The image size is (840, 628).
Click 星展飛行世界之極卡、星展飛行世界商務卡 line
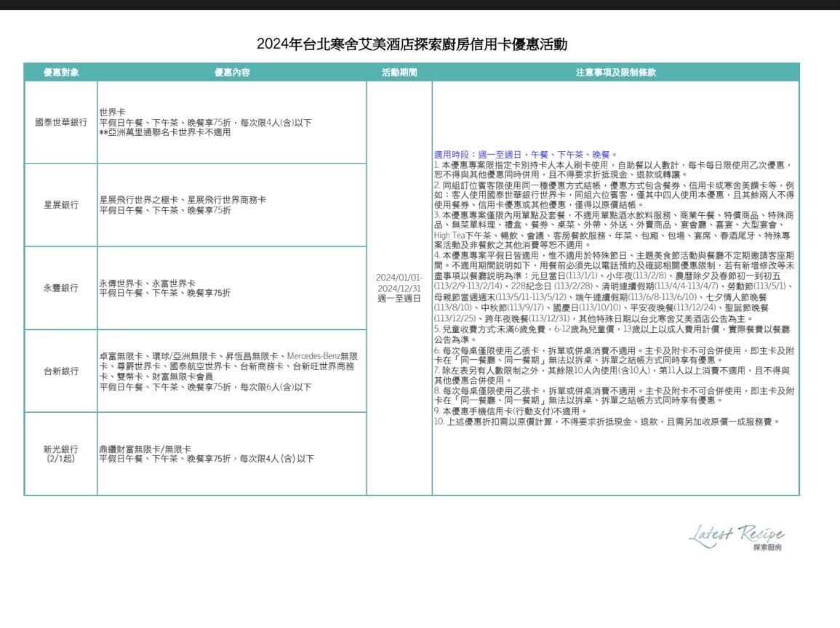click(183, 200)
